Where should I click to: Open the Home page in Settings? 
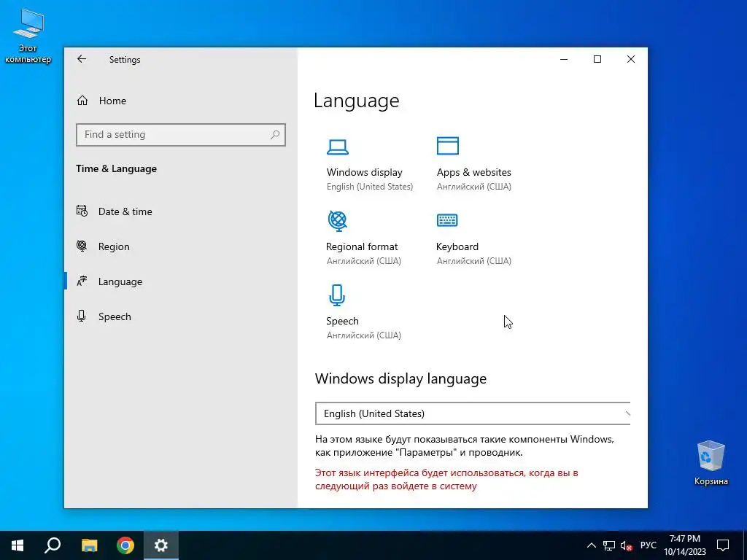[112, 101]
